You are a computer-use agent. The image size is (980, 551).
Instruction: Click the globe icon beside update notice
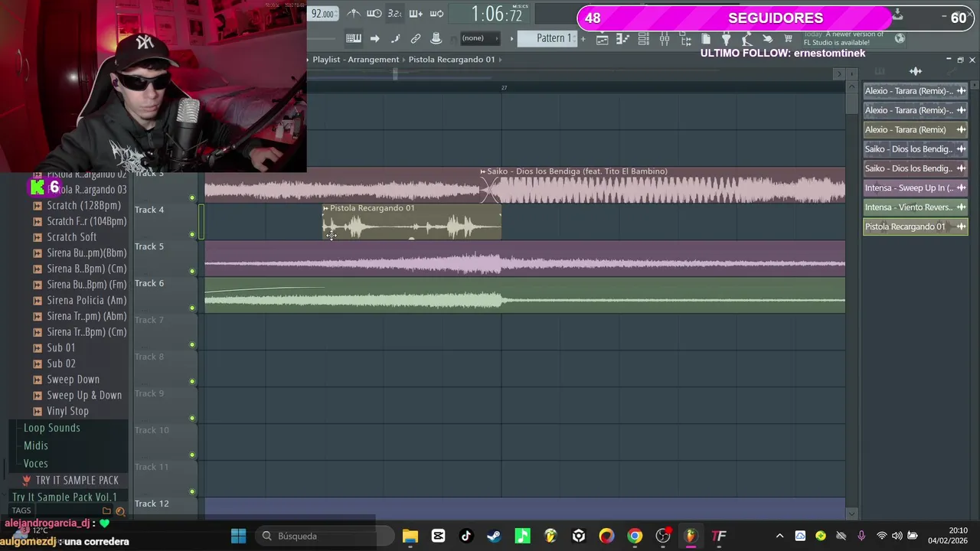(x=900, y=38)
